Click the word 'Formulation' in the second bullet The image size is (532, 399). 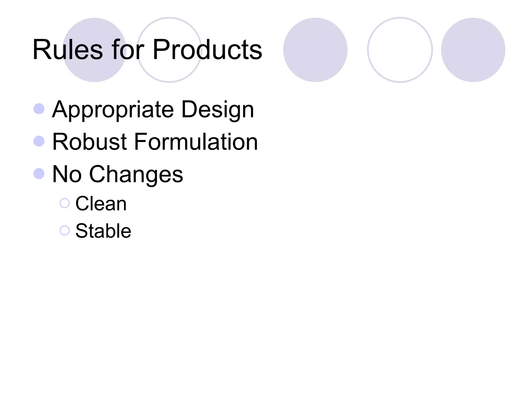pyautogui.click(x=196, y=142)
